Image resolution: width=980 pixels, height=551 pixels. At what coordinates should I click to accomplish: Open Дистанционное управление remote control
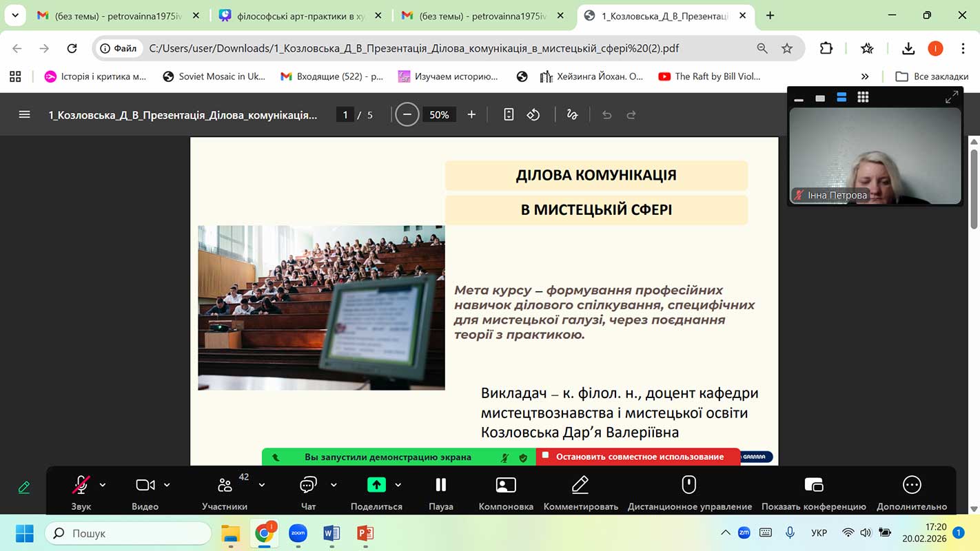pyautogui.click(x=689, y=492)
